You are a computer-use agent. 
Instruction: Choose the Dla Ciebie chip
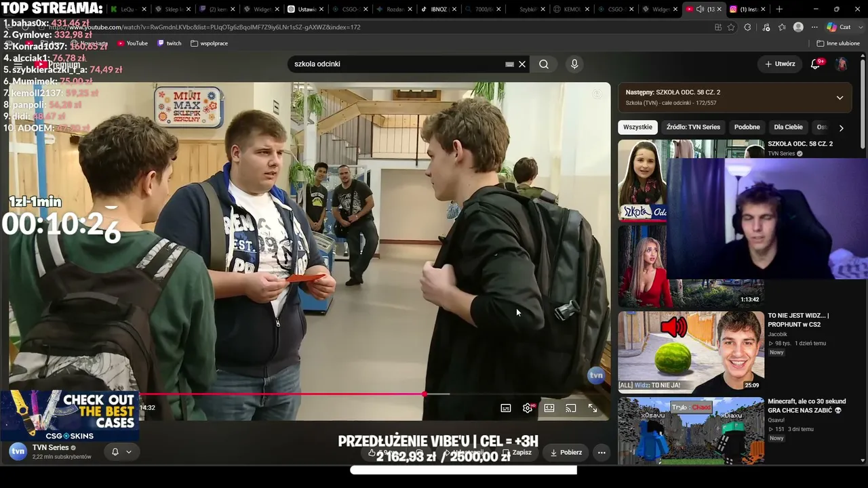pos(788,127)
